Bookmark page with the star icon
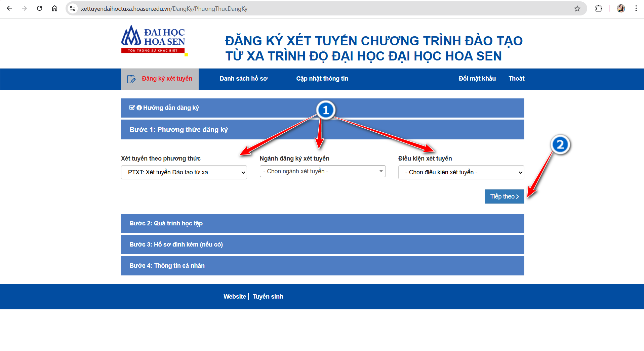The image size is (644, 351). (x=577, y=9)
